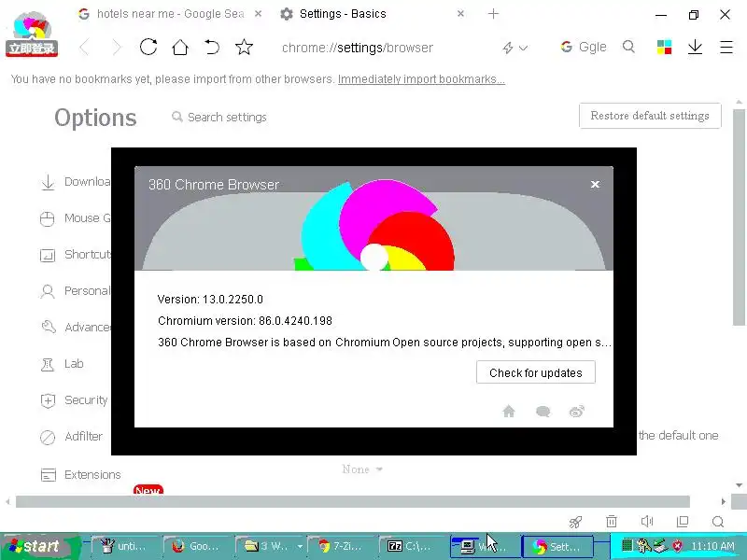The height and width of the screenshot is (560, 747).
Task: Open Extensions settings in sidebar
Action: click(x=81, y=475)
